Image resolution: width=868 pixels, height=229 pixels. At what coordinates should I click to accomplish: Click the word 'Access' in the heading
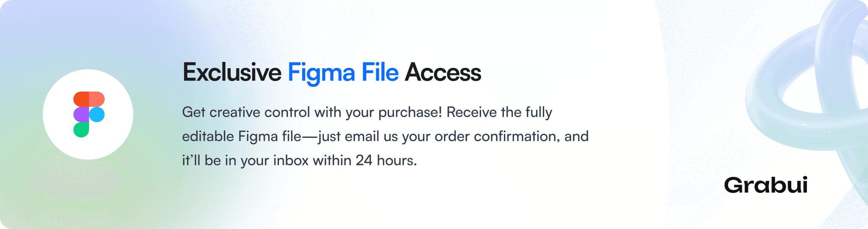(x=443, y=73)
